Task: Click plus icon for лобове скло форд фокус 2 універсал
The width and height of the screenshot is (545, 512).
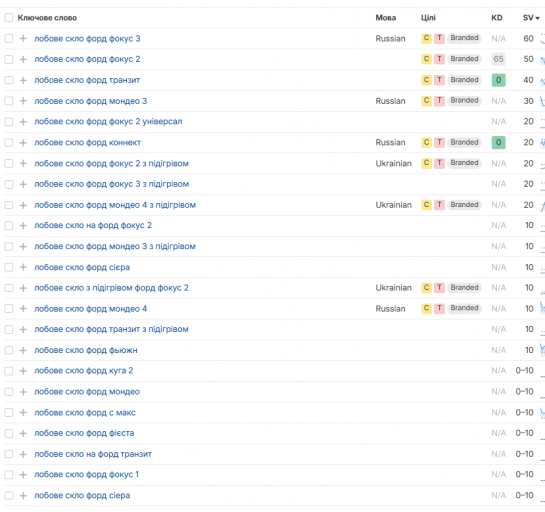Action: pyautogui.click(x=23, y=122)
